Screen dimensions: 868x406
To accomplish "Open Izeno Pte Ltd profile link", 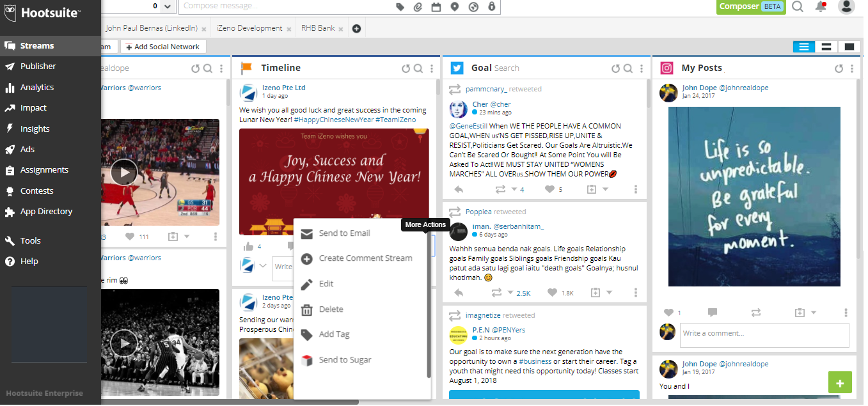I will [284, 88].
